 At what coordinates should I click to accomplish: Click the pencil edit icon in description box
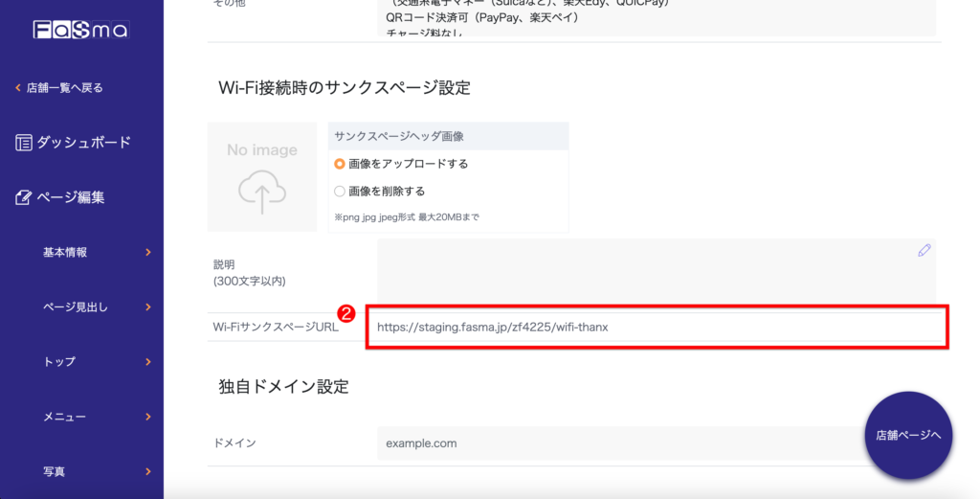[924, 250]
